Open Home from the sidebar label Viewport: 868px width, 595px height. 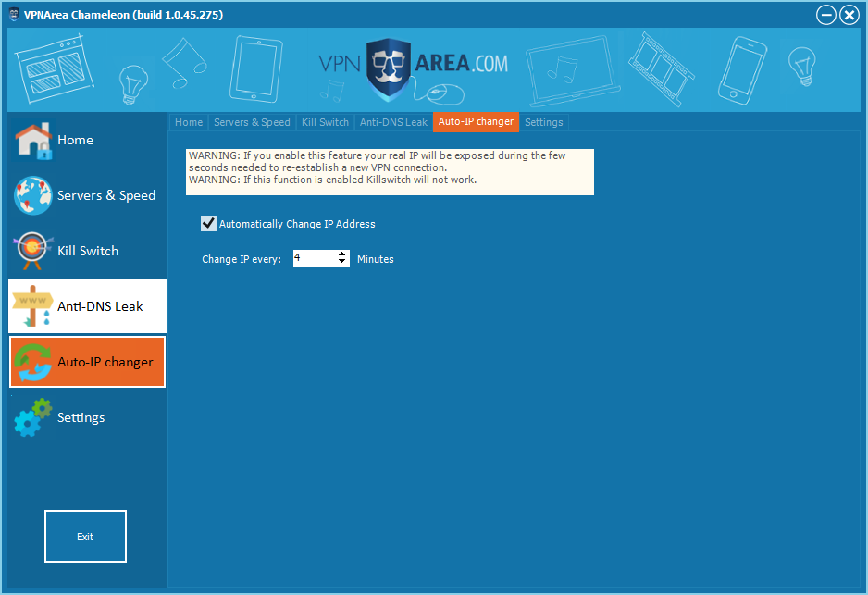click(x=75, y=140)
